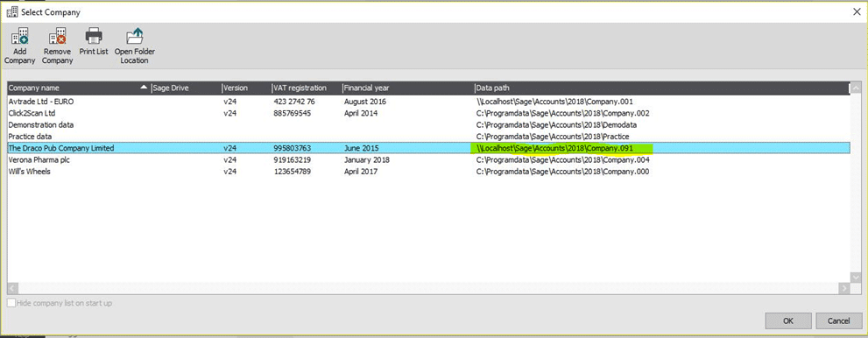The width and height of the screenshot is (868, 338).
Task: Click financial year August 2016
Action: point(364,102)
